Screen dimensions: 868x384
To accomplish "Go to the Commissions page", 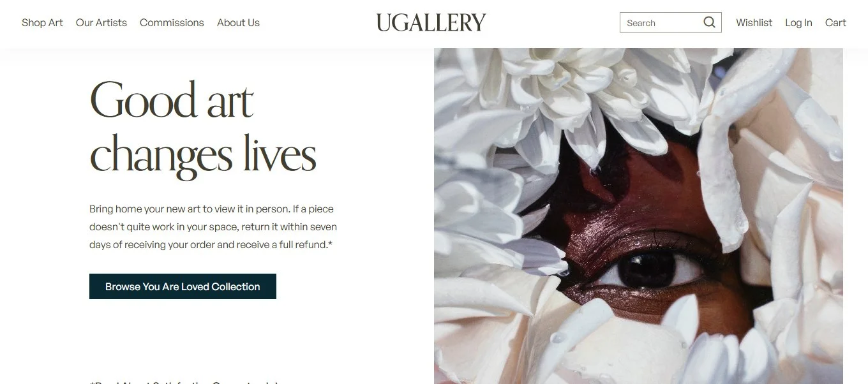I will point(172,22).
